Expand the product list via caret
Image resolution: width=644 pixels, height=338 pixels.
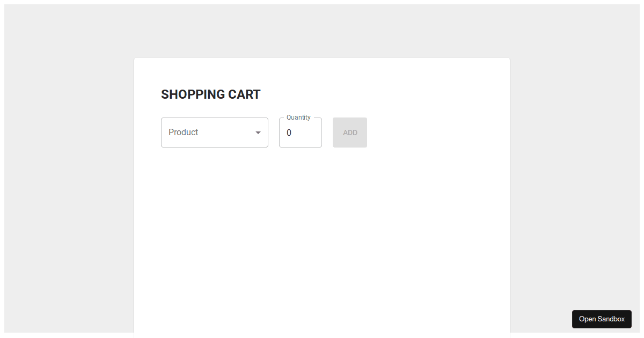258,133
